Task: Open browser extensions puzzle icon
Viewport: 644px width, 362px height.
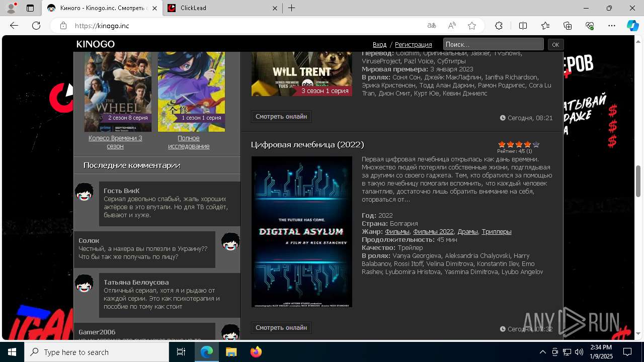Action: 499,26
